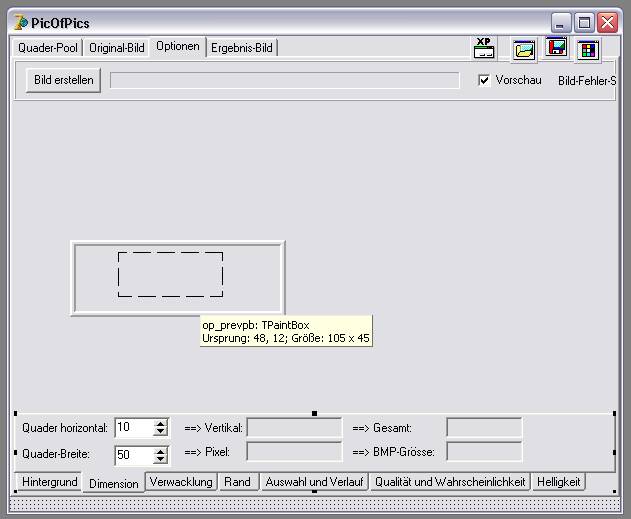Click the color dialog grid icon
The width and height of the screenshot is (631, 519).
click(x=588, y=50)
